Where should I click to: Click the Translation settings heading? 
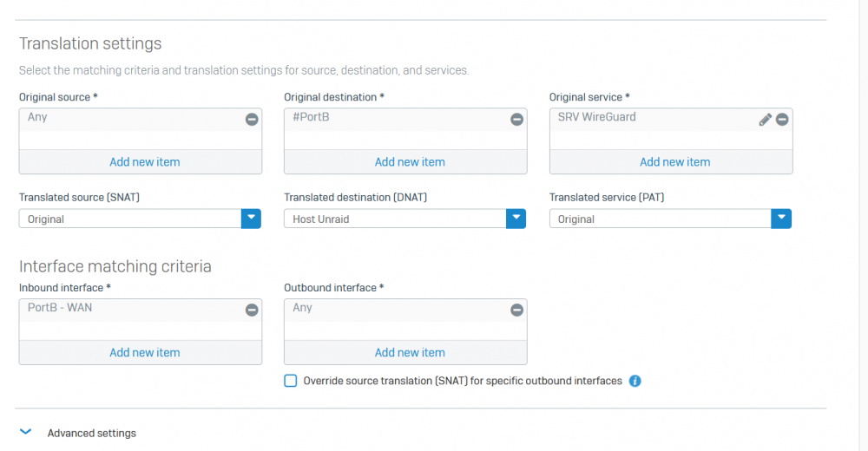click(90, 43)
